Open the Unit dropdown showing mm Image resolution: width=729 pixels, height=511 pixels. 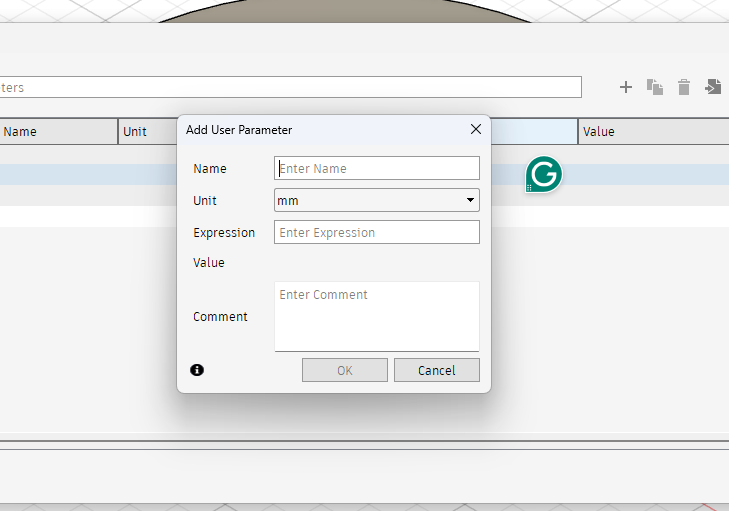(376, 200)
